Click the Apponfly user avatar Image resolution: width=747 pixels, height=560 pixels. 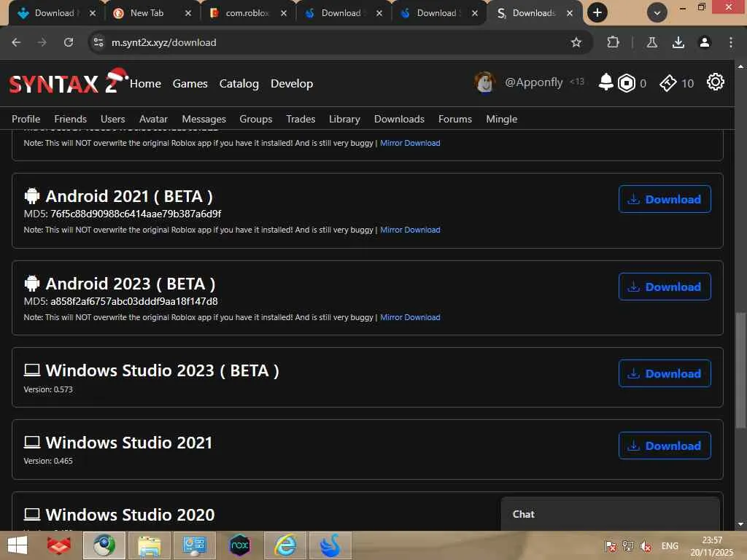coord(484,82)
